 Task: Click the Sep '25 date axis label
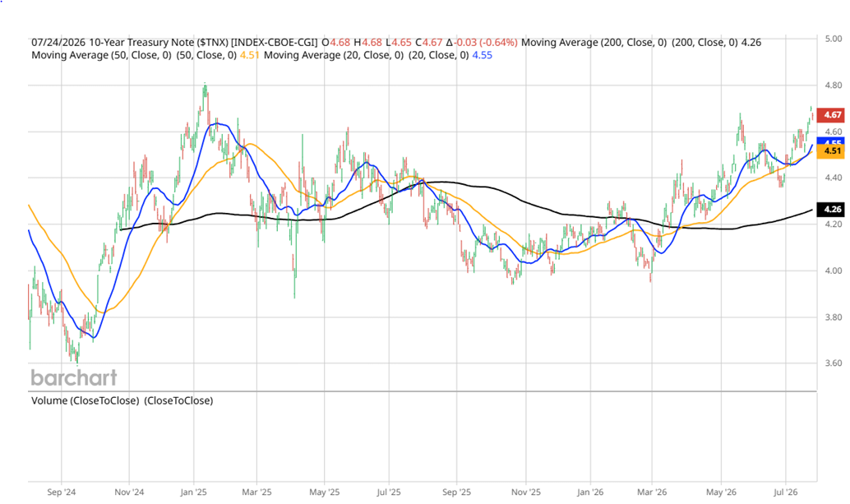pos(456,492)
